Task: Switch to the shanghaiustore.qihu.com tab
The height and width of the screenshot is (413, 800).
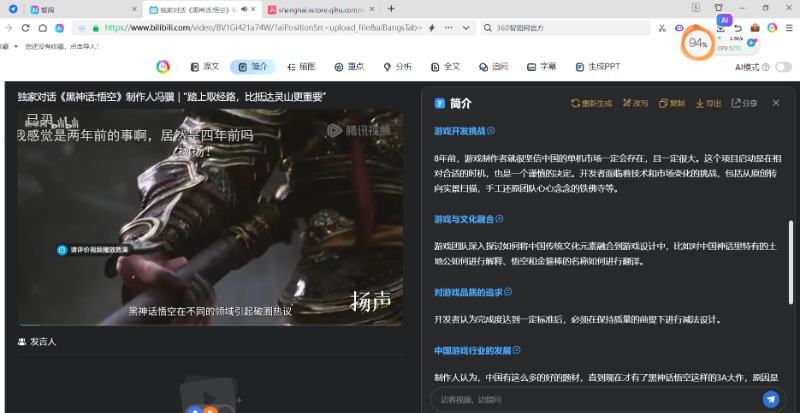Action: (x=321, y=9)
